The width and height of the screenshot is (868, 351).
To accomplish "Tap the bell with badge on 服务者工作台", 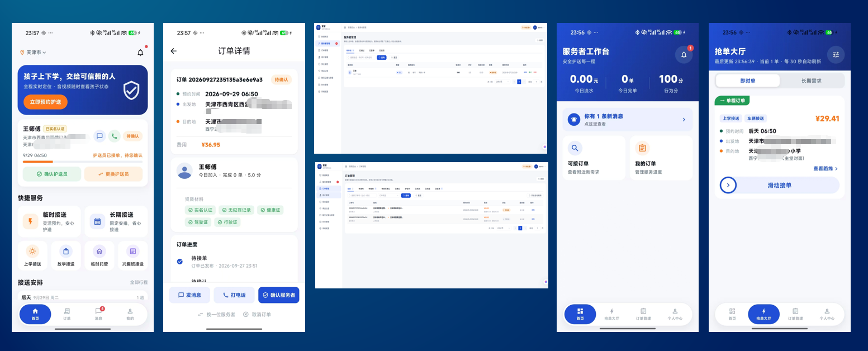I will 684,54.
